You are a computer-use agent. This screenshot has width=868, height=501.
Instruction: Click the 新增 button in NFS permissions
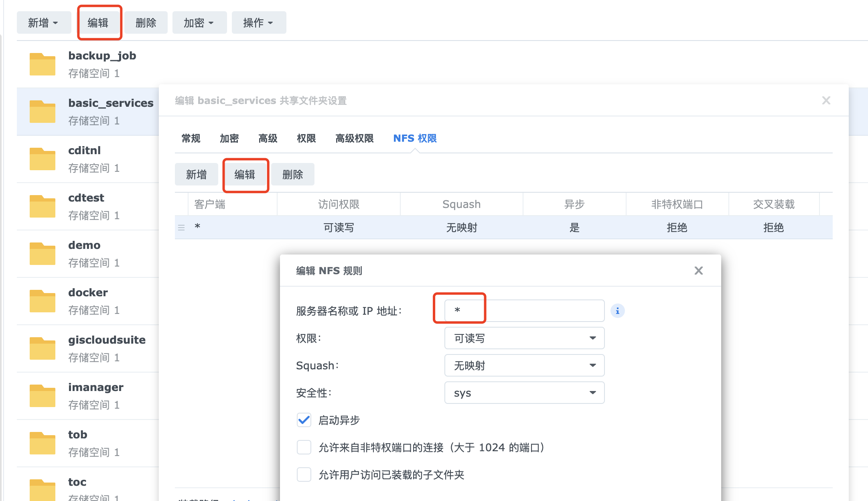coord(196,175)
